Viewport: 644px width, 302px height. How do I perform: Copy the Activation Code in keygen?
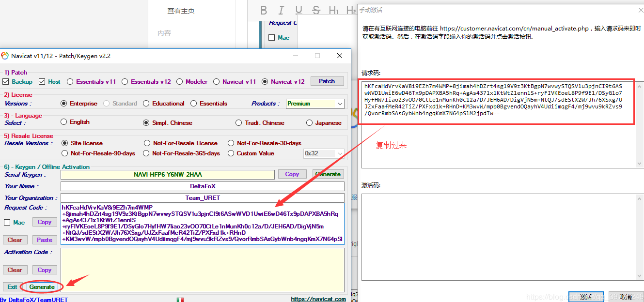tap(45, 270)
